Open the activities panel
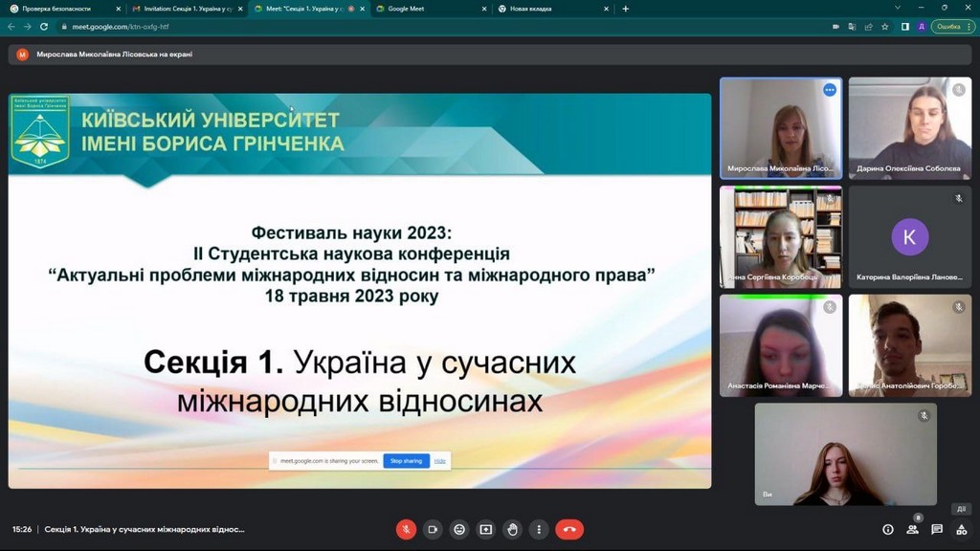 click(961, 529)
